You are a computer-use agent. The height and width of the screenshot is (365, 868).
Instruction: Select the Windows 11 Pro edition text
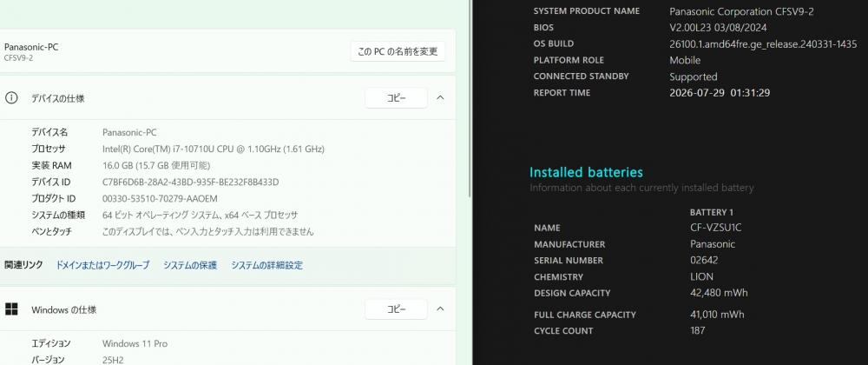[x=135, y=344]
